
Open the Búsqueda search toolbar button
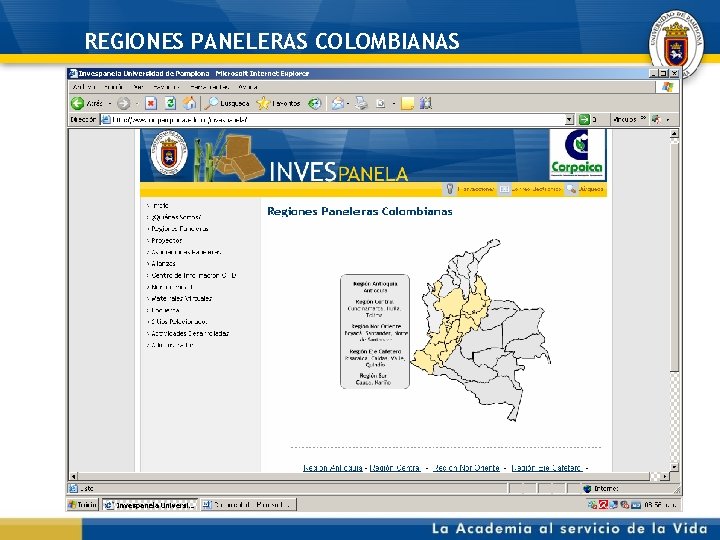tap(227, 103)
